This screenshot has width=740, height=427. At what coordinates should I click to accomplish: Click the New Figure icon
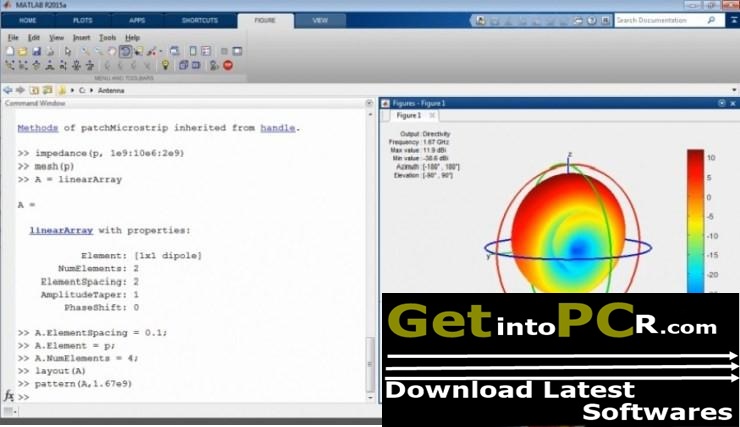(10, 51)
